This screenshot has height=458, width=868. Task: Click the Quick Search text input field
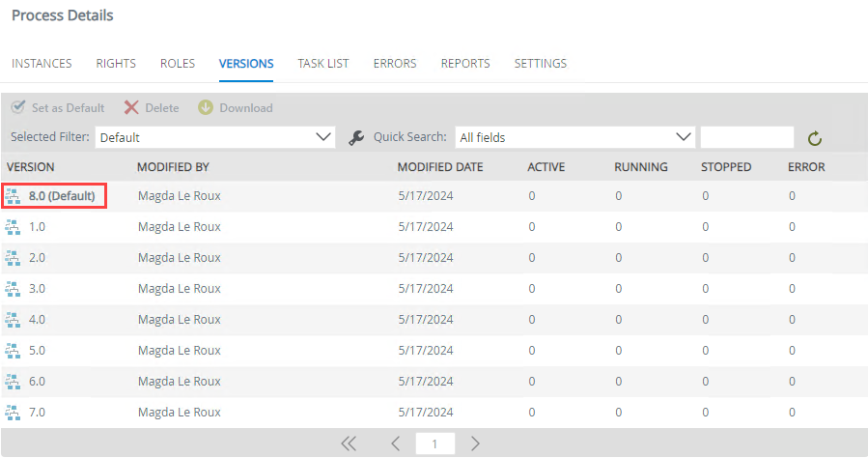coord(746,137)
